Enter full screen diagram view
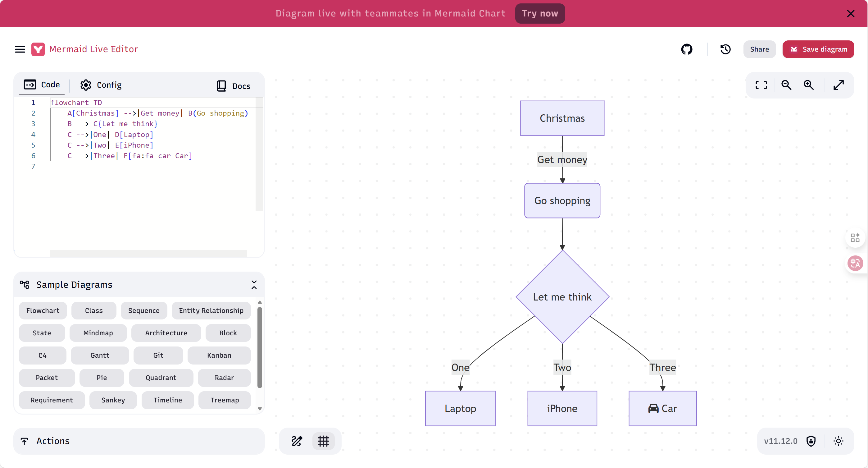Image resolution: width=868 pixels, height=468 pixels. click(838, 85)
